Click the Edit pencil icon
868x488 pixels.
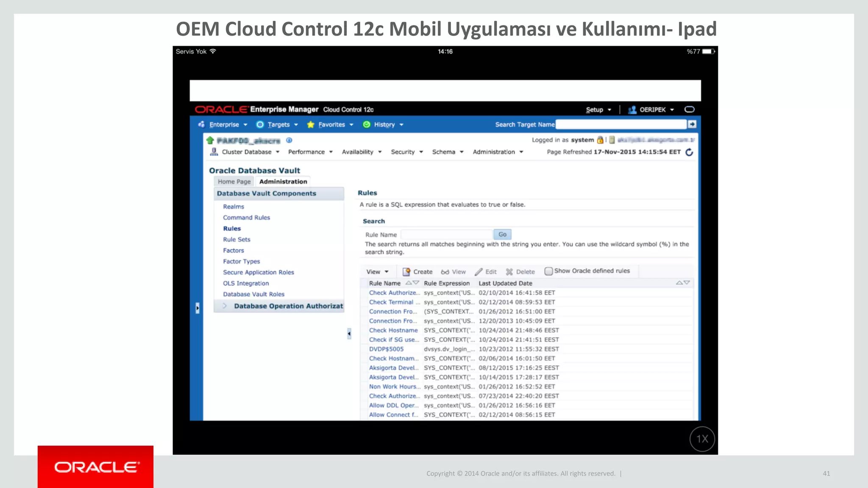click(479, 272)
